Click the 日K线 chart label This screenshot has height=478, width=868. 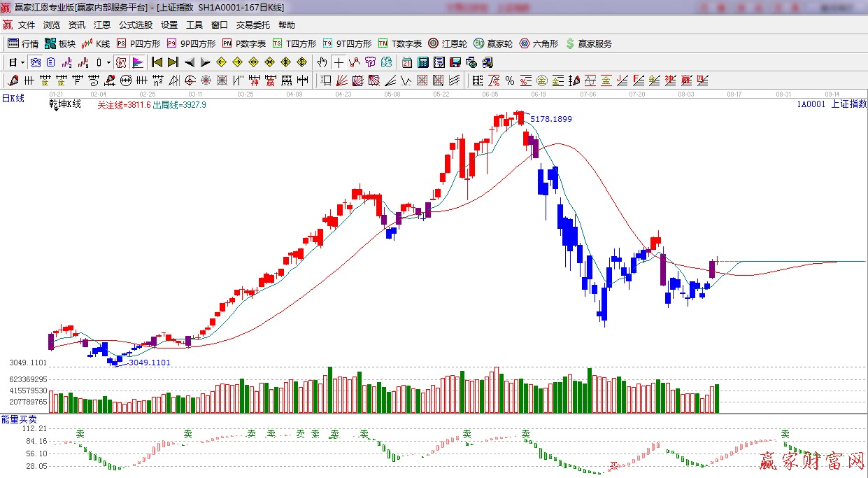coord(13,99)
